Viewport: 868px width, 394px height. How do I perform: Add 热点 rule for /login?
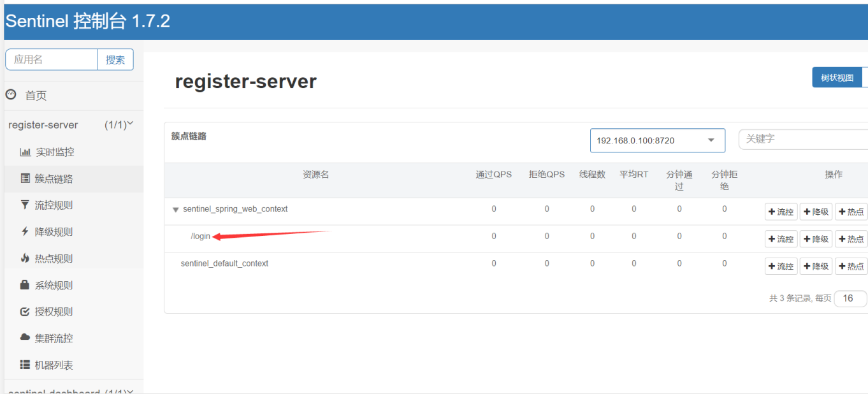[x=851, y=239]
